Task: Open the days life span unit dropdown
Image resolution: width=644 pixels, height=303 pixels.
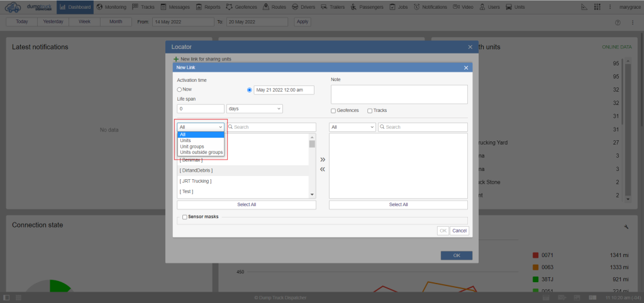Action: coord(254,109)
